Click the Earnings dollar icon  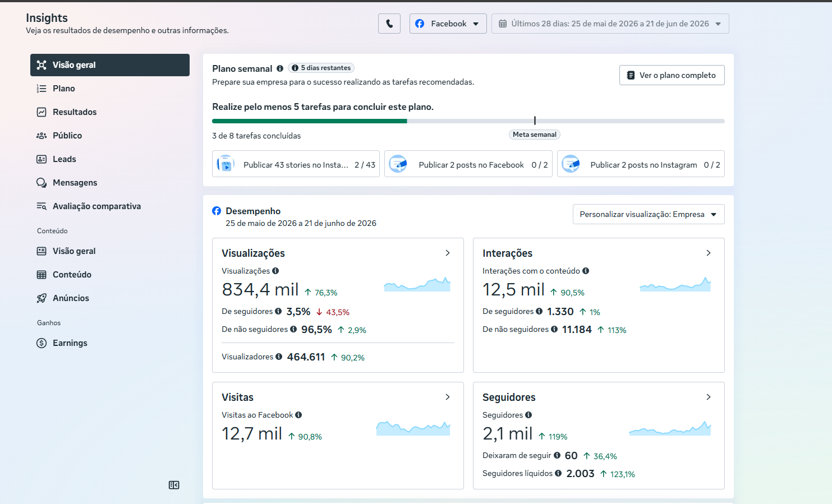click(x=42, y=343)
